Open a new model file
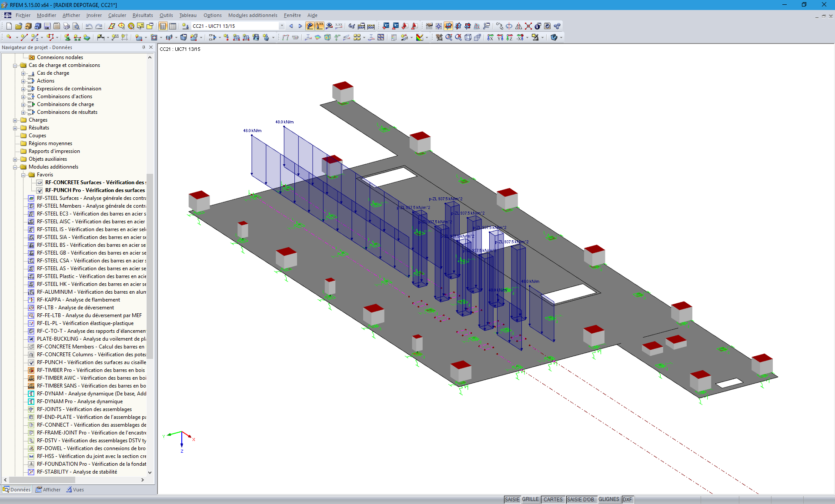835x504 pixels. coord(9,26)
